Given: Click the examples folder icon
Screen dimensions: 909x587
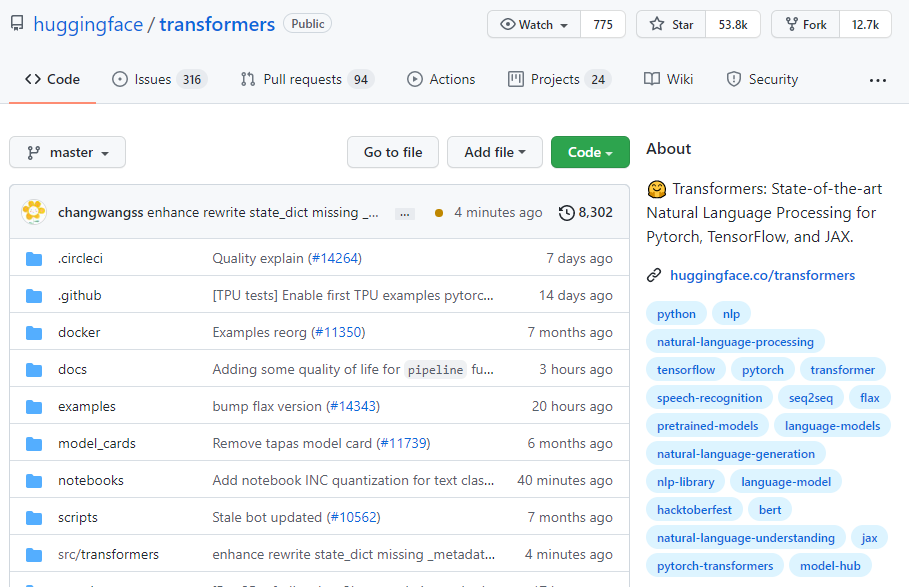Looking at the screenshot, I should pyautogui.click(x=34, y=407).
